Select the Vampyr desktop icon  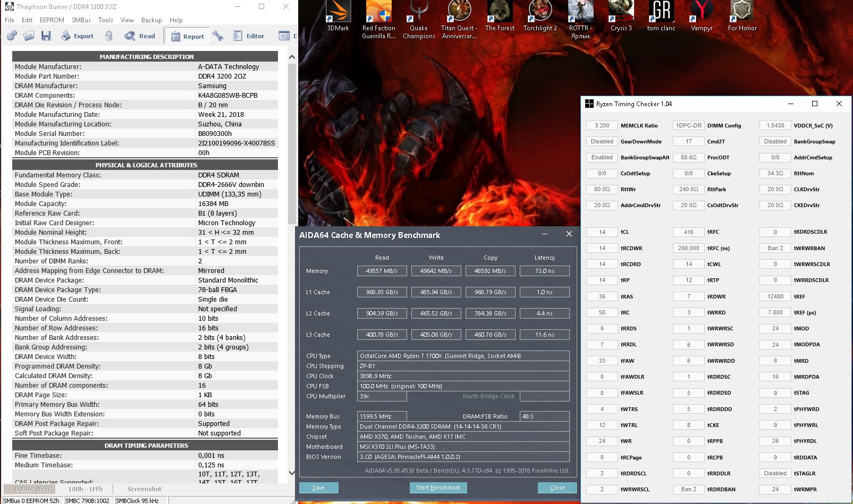pyautogui.click(x=702, y=16)
